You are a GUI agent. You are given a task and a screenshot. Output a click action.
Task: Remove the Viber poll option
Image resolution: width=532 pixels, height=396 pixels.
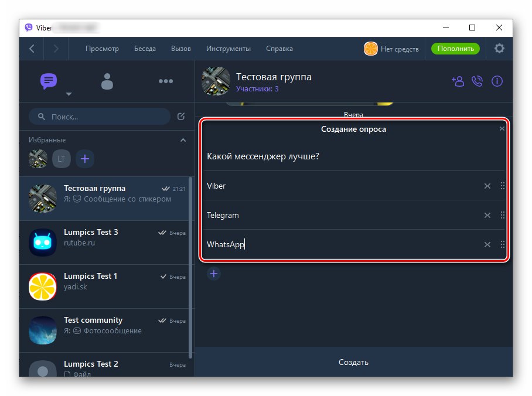click(x=487, y=186)
